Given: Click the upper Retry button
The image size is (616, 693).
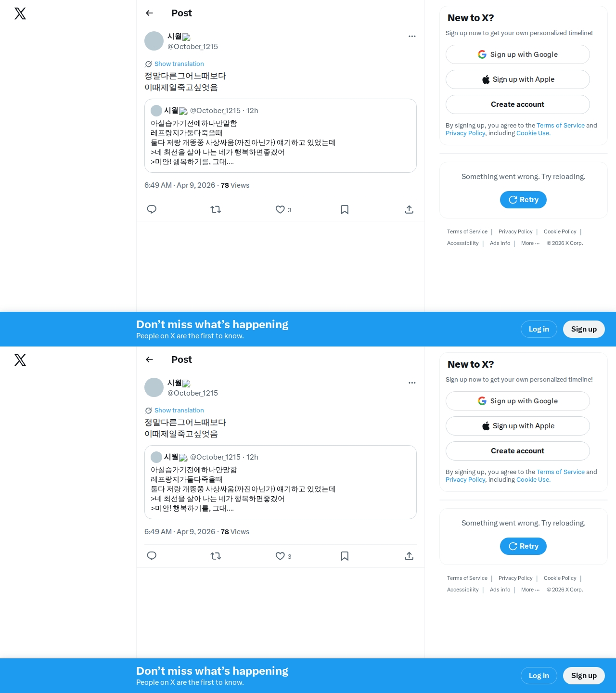Looking at the screenshot, I should pyautogui.click(x=523, y=200).
